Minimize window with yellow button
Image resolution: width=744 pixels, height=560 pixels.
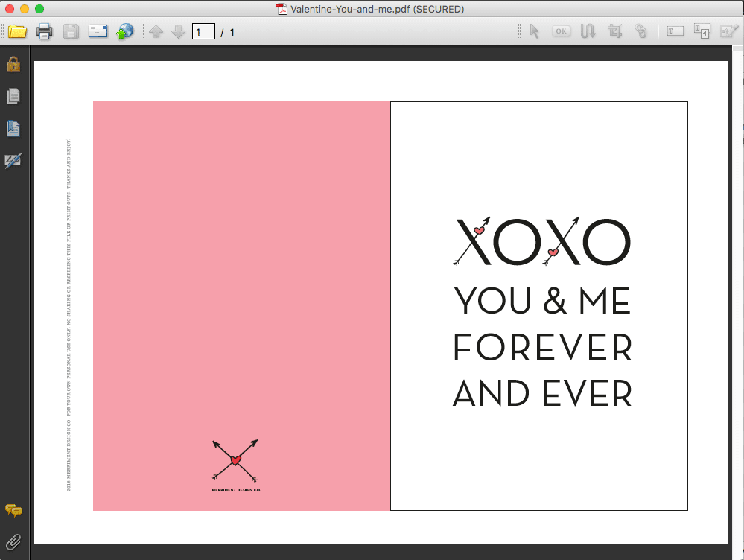pos(25,9)
